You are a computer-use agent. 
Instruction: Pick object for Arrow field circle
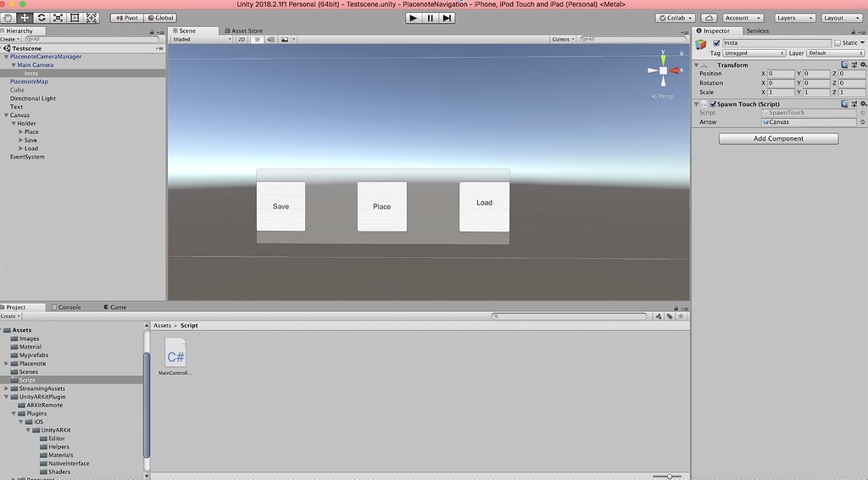point(862,122)
